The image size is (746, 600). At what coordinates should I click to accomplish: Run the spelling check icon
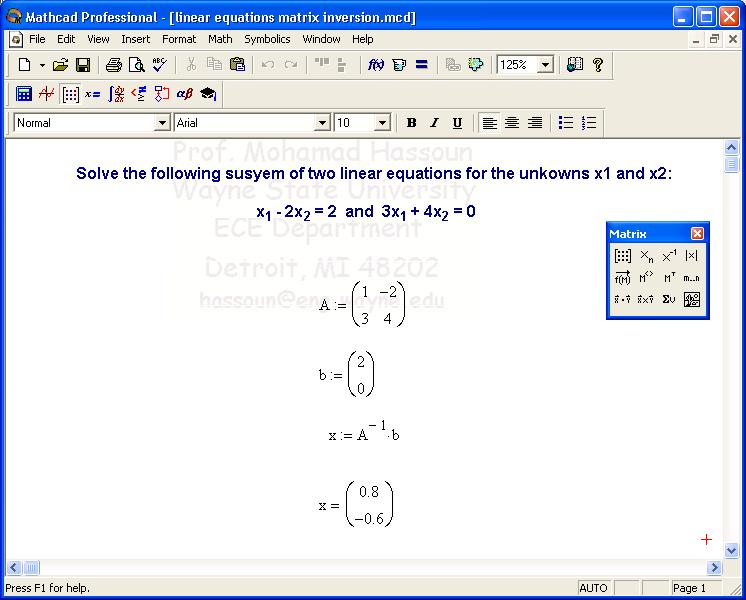point(159,64)
